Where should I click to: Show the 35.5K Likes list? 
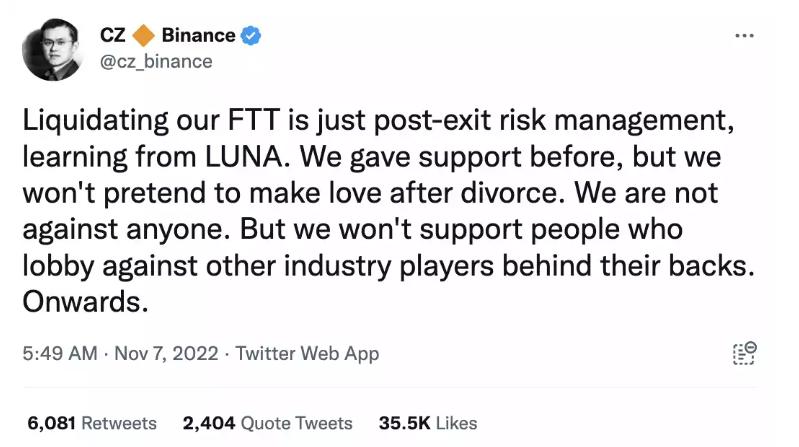(x=427, y=423)
